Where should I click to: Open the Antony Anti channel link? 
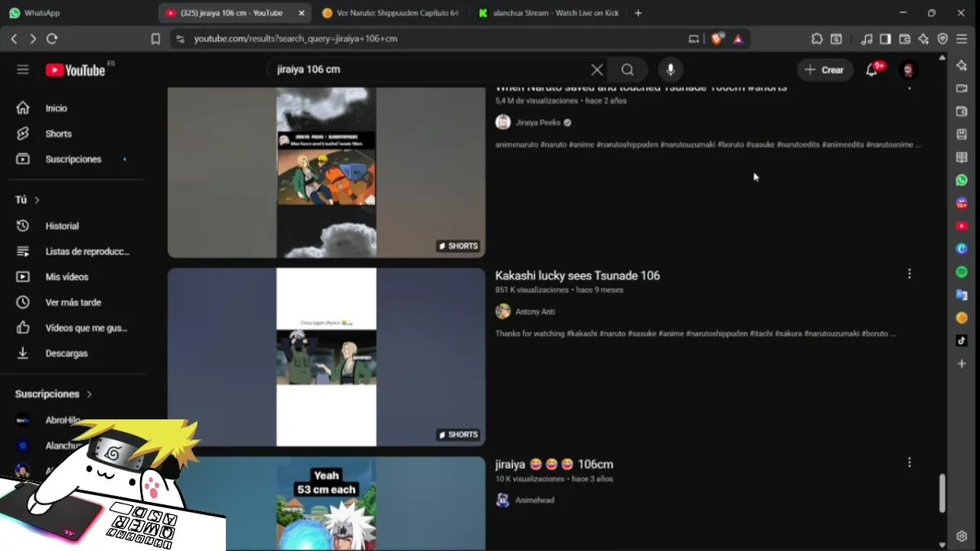pos(535,311)
